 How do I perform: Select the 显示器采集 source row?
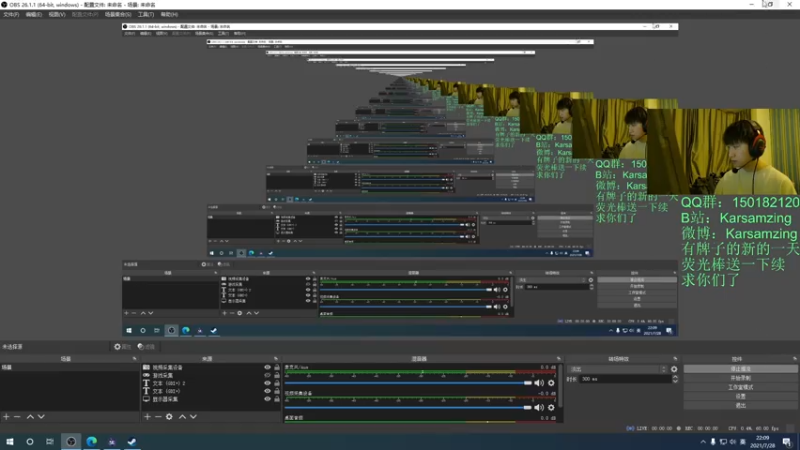pos(210,399)
